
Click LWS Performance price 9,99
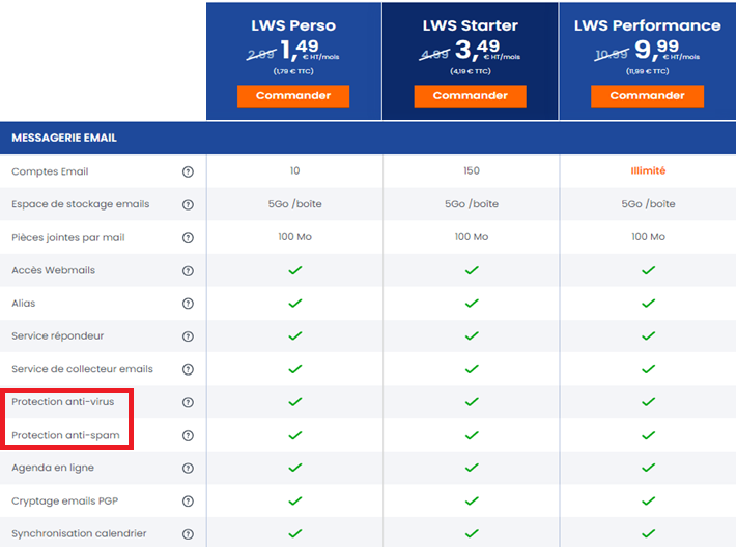click(x=656, y=49)
